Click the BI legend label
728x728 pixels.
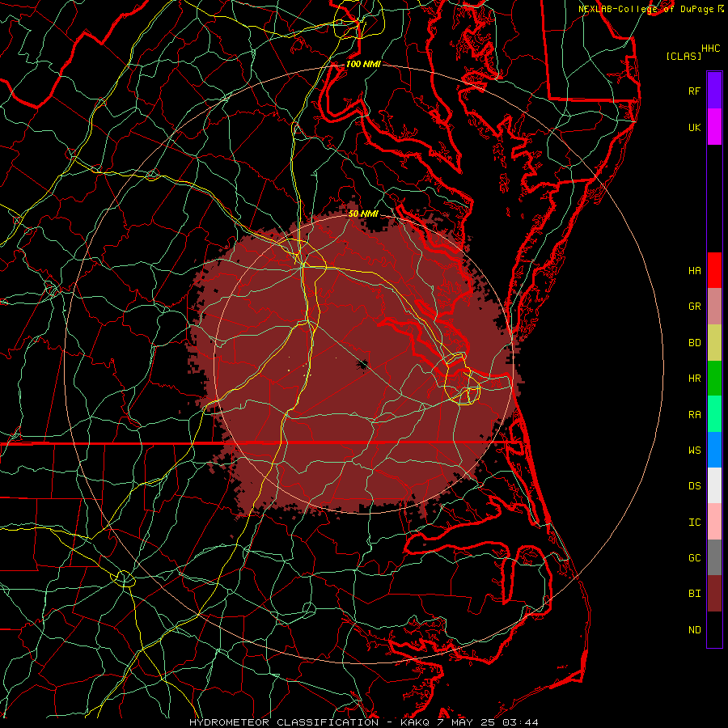tap(694, 594)
